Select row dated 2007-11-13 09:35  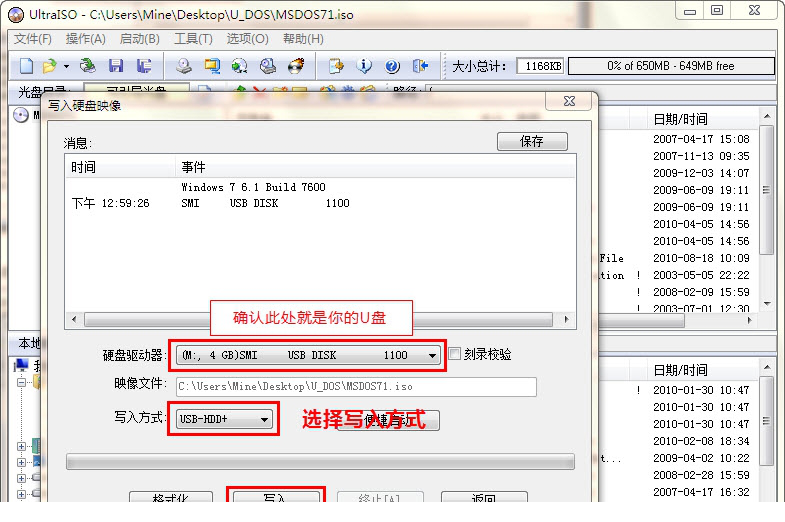pyautogui.click(x=701, y=156)
